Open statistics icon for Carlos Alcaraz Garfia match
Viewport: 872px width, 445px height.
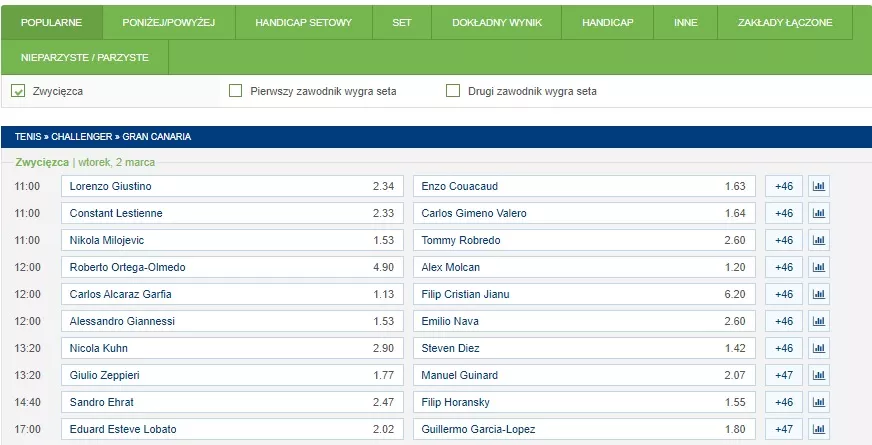[819, 294]
